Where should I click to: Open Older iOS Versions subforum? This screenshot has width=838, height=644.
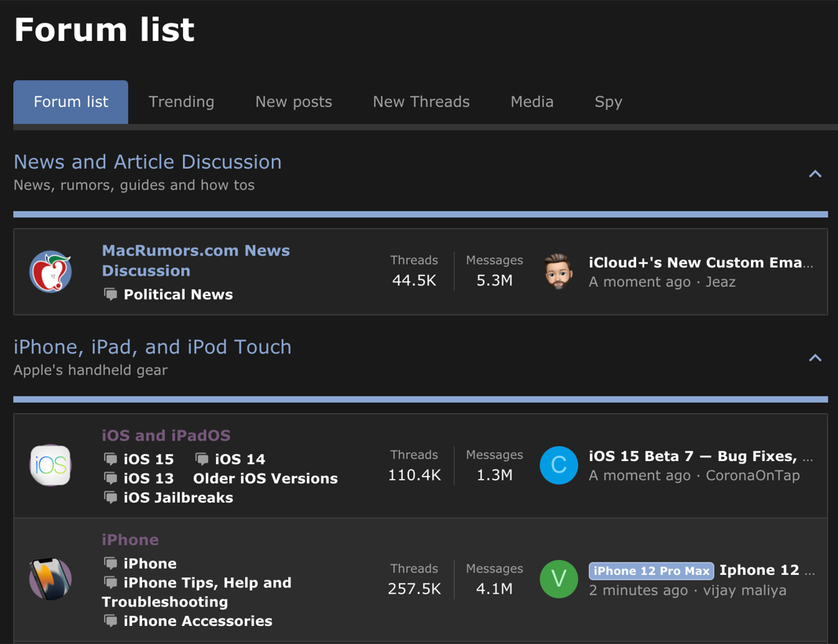click(x=265, y=478)
